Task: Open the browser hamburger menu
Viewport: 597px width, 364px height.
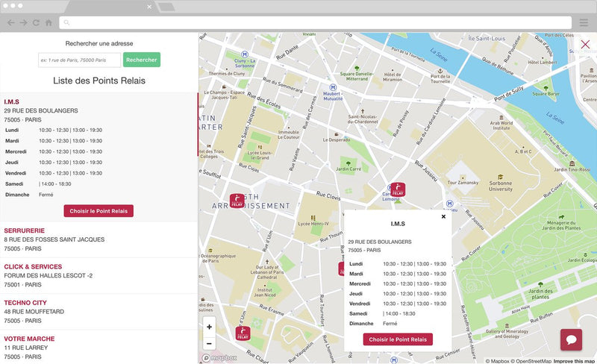Action: click(x=584, y=22)
